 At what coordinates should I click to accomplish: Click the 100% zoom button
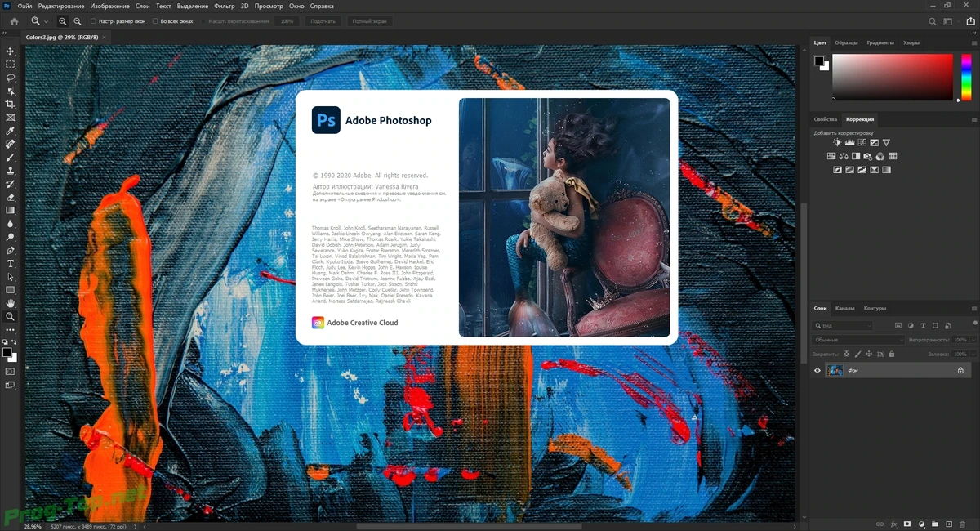(x=287, y=21)
